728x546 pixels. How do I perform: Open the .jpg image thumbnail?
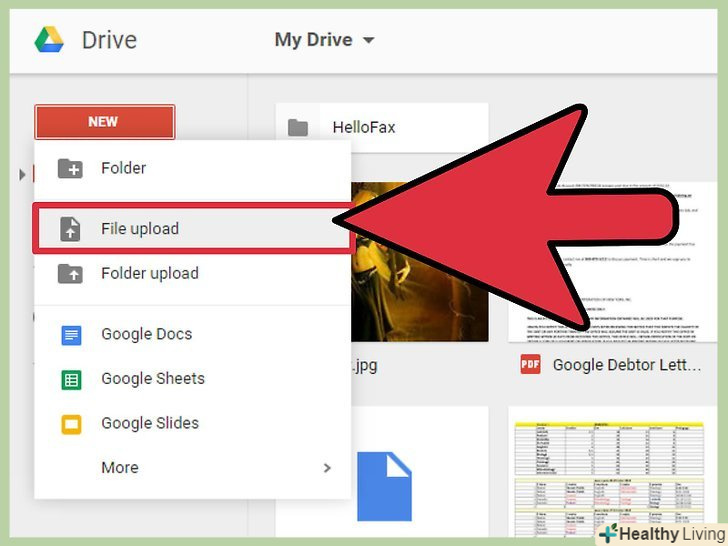tap(420, 262)
